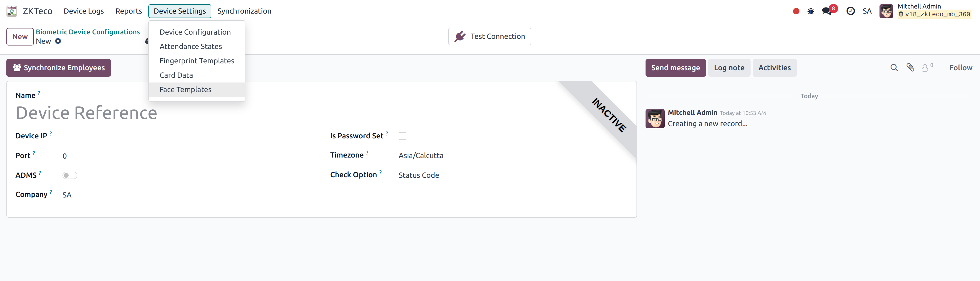Open the Biometric Device Configurations breadcrumb
This screenshot has height=281, width=980.
(88, 32)
